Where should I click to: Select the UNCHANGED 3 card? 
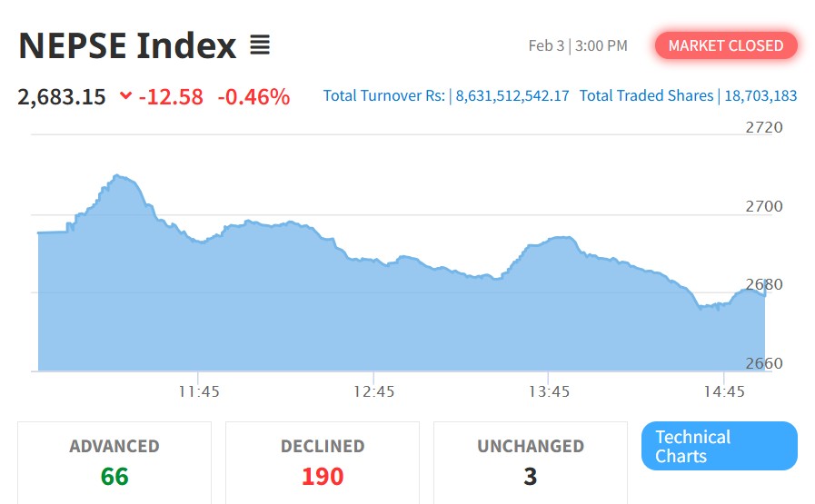coord(531,461)
